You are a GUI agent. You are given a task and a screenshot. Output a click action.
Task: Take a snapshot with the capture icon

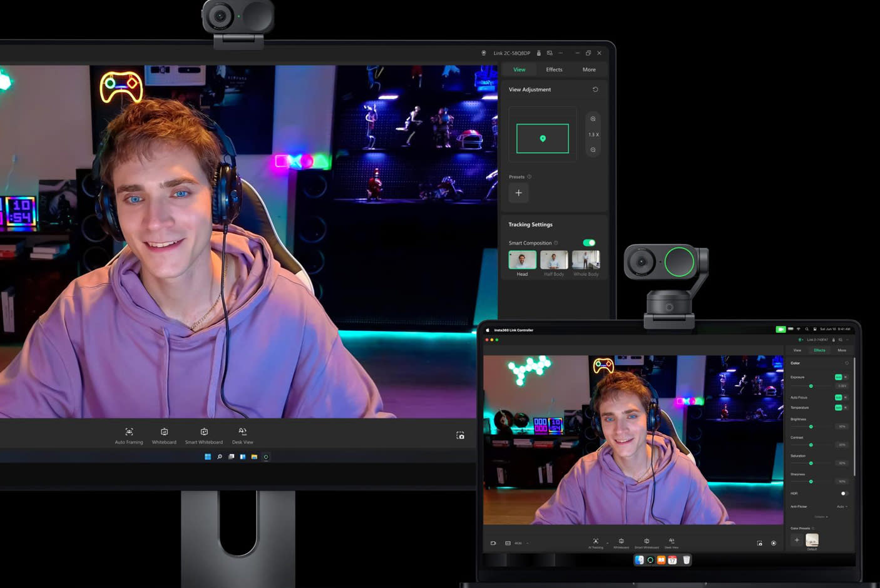tap(460, 435)
